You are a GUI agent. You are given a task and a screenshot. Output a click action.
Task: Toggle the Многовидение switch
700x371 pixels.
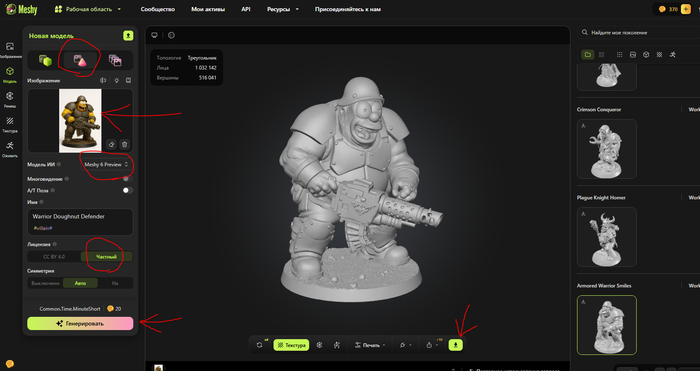pos(128,179)
